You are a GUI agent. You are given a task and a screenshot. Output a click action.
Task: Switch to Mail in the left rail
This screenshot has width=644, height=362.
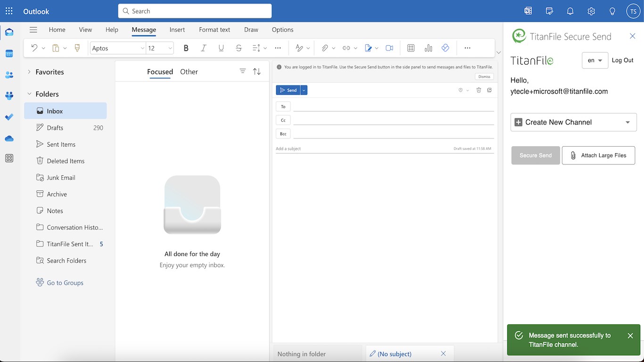point(9,32)
